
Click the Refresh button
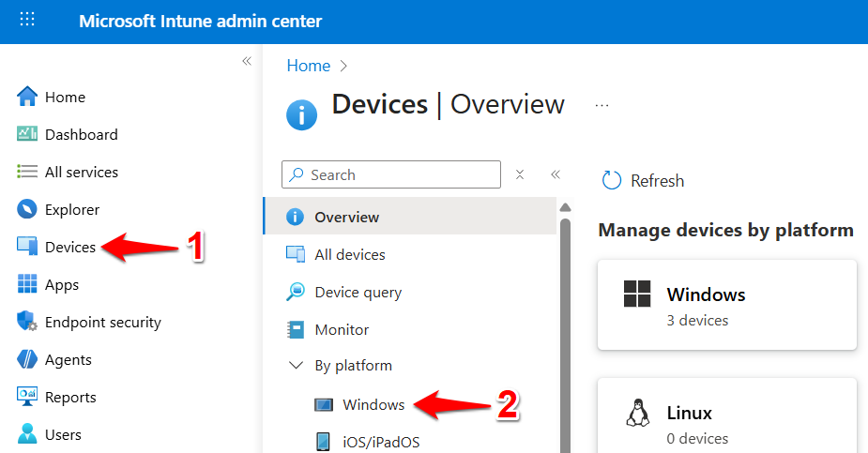coord(643,180)
